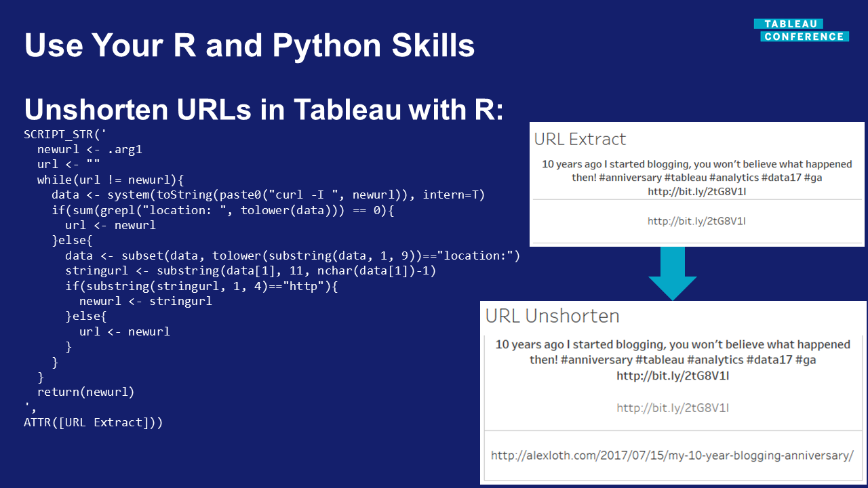The image size is (868, 488).
Task: Click the "URL Unshorten" panel heading
Action: coord(553,316)
